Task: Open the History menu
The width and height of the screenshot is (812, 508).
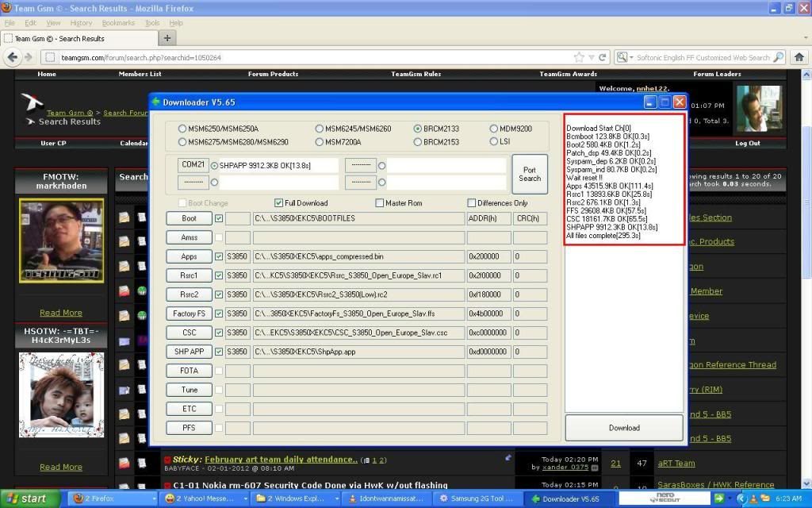Action: (81, 23)
